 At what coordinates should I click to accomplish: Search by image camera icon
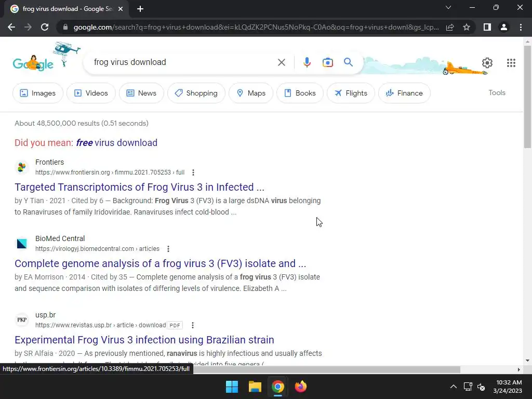(x=328, y=62)
